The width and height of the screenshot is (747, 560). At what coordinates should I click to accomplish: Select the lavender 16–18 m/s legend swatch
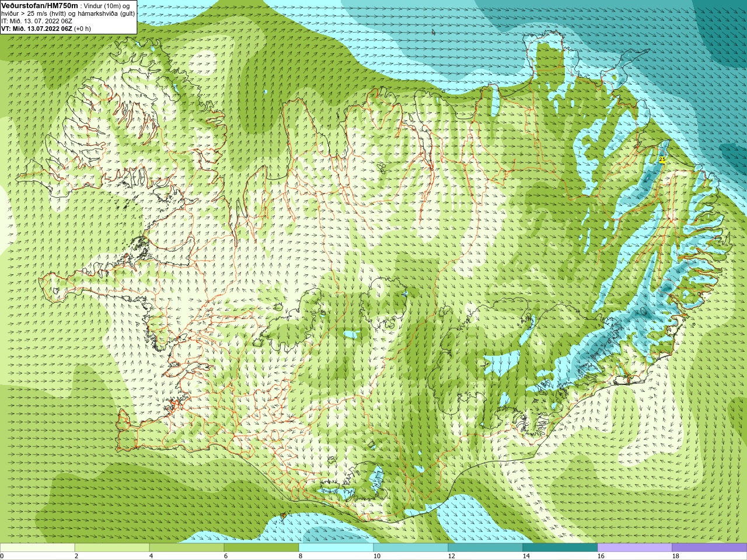coord(635,548)
